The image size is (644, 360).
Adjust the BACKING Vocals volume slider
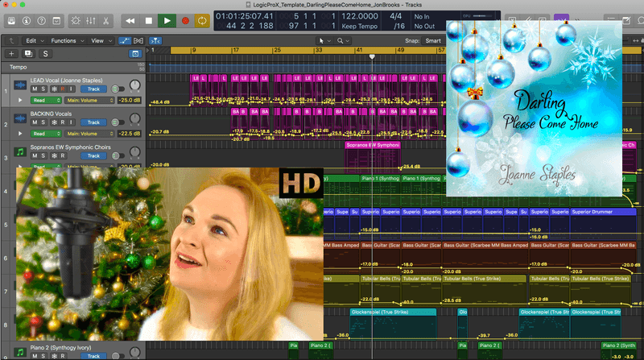pos(118,122)
